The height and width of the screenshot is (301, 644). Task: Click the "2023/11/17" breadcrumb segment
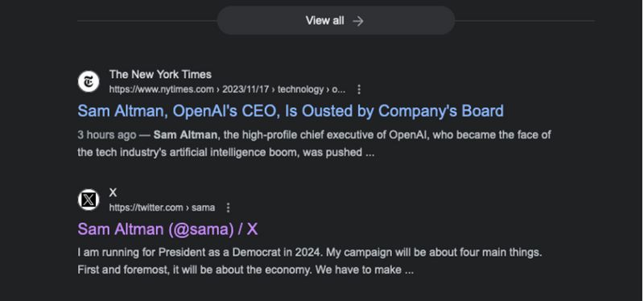pyautogui.click(x=244, y=89)
